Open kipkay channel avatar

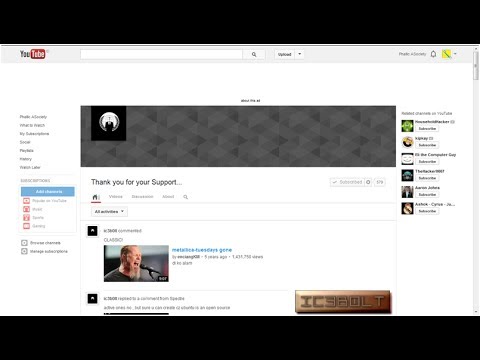[407, 142]
